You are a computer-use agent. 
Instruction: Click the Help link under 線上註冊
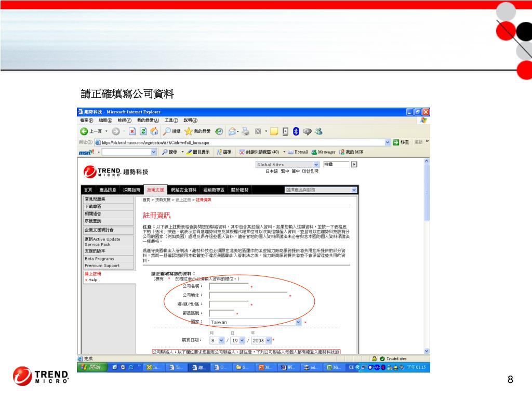point(92,280)
